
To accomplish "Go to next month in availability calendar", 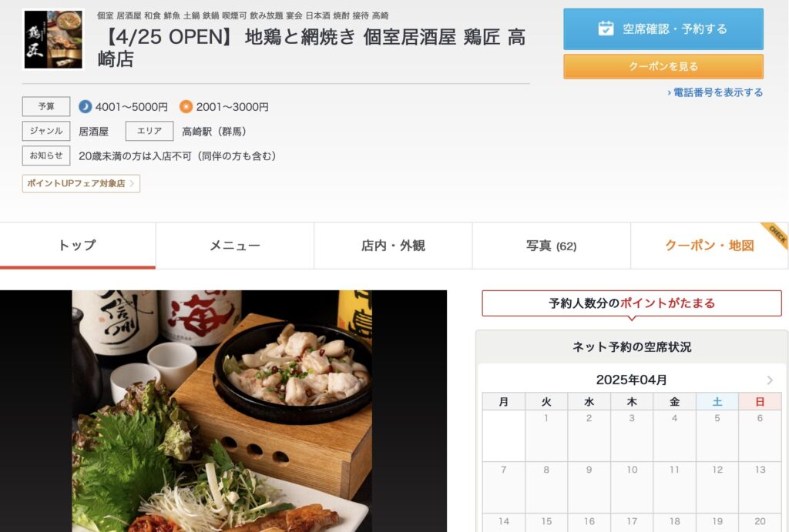I will coord(770,380).
